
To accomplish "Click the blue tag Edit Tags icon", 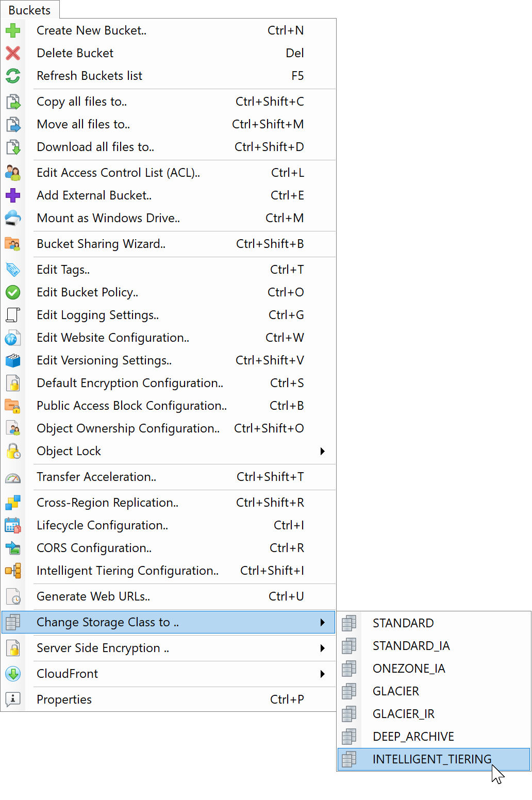I will point(13,270).
